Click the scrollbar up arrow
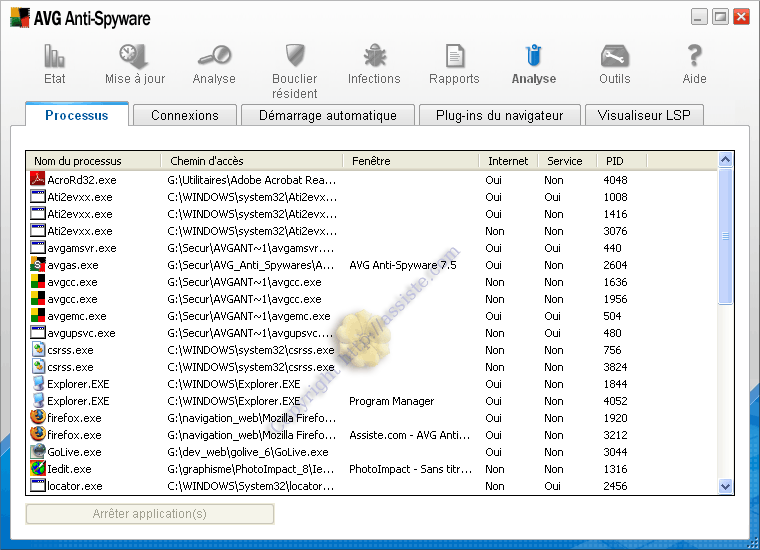This screenshot has width=760, height=550. [725, 159]
